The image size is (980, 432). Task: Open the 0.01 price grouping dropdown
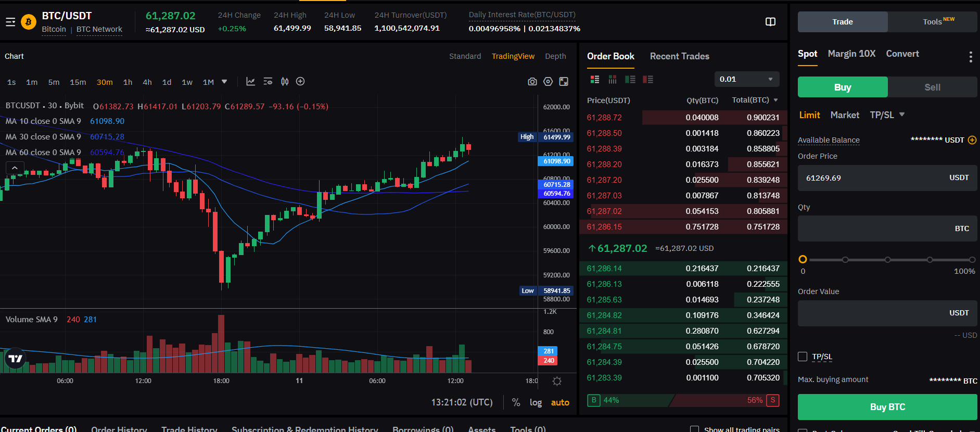[x=747, y=79]
